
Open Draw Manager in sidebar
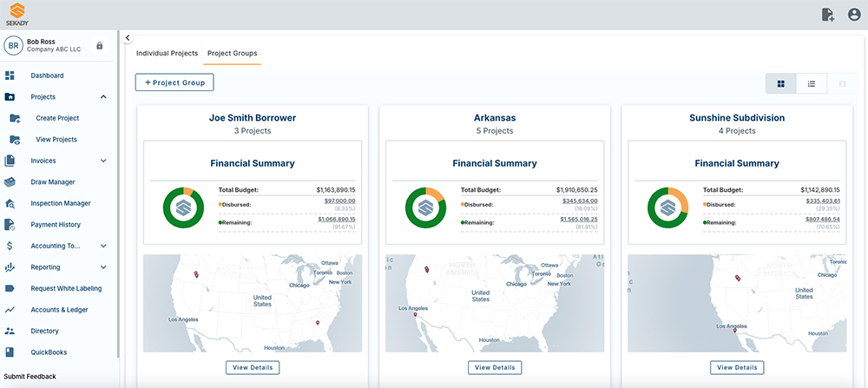click(x=52, y=182)
